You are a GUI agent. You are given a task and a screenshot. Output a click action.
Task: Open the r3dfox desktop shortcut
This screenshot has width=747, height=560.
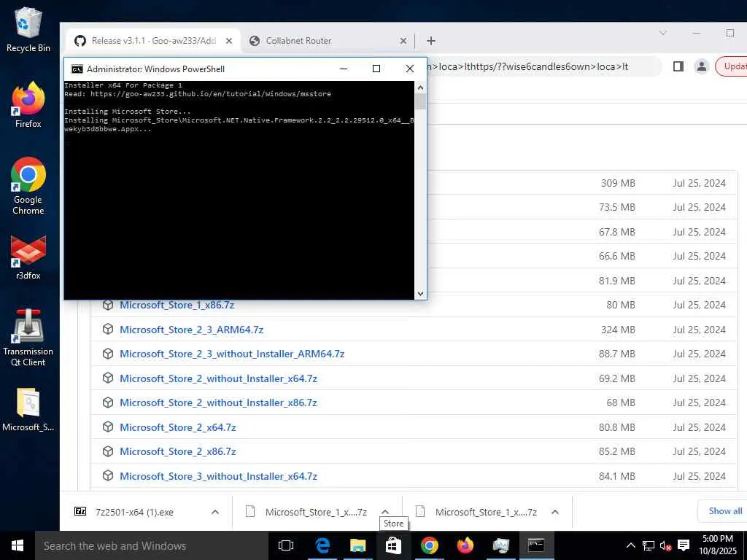pos(28,257)
